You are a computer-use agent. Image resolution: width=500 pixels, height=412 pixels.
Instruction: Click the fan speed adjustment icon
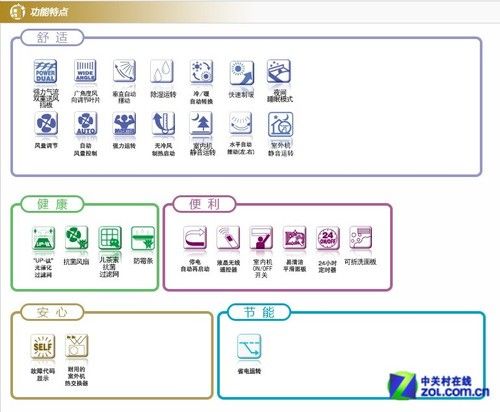pos(46,123)
